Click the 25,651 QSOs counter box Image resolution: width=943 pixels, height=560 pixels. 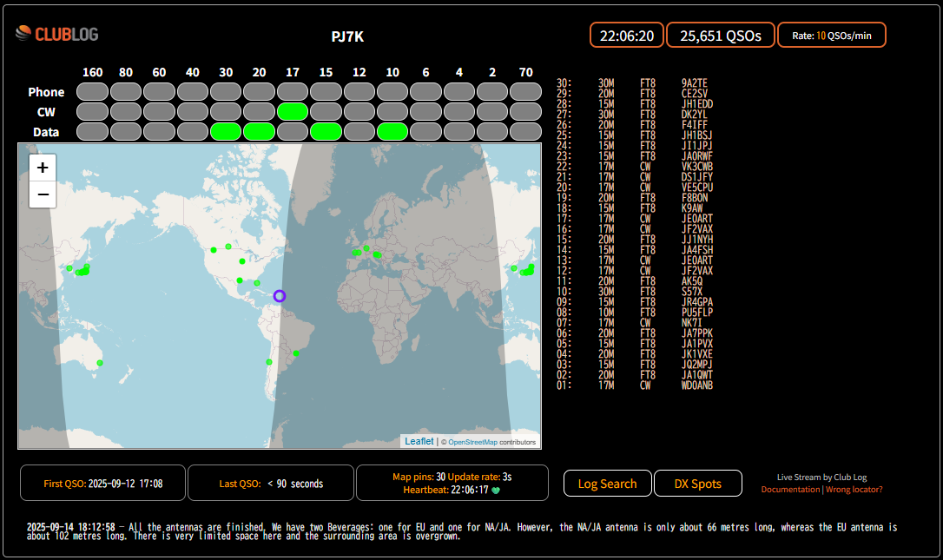[x=720, y=36]
